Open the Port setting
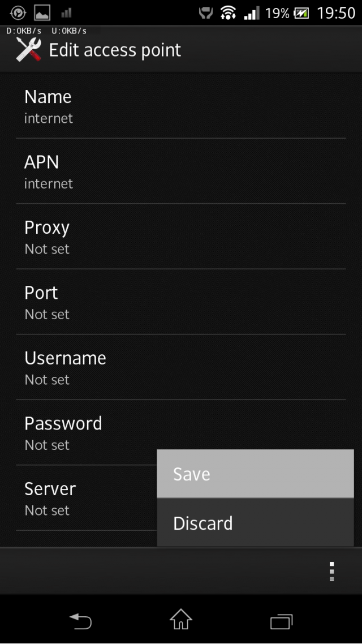 (181, 302)
